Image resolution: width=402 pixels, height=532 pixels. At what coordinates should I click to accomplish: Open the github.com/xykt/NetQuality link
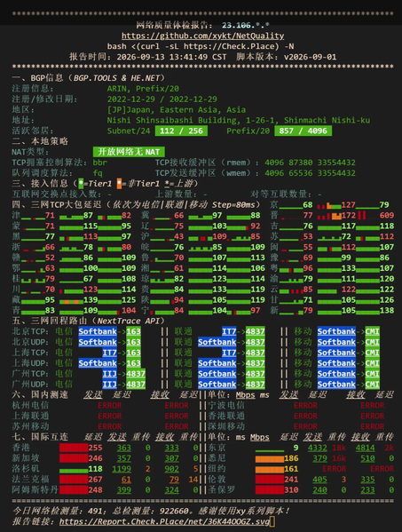[202, 36]
